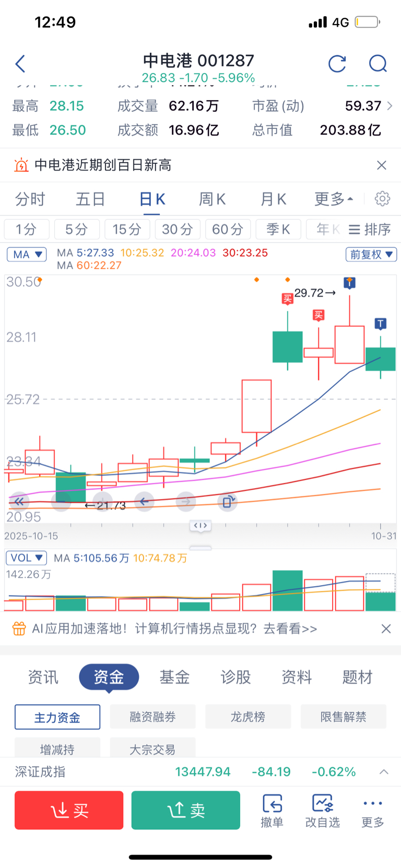
Task: Switch to 周K chart tab
Action: click(213, 199)
